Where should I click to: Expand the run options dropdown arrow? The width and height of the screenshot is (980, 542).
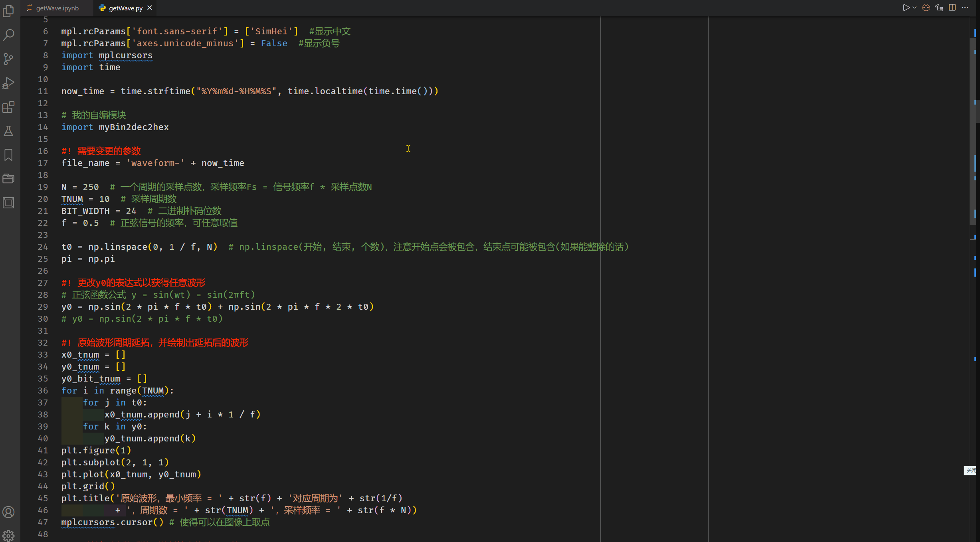tap(915, 8)
